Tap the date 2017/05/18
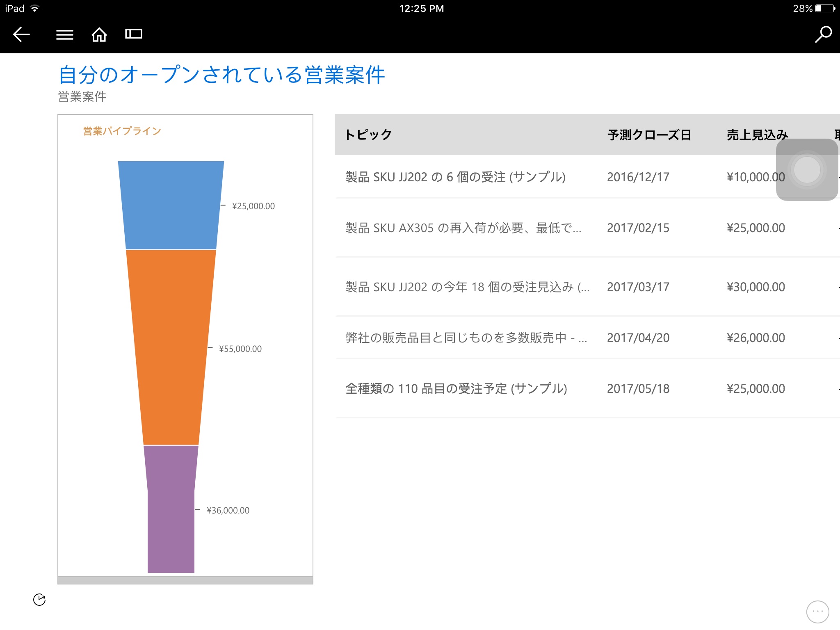This screenshot has height=630, width=840. tap(638, 388)
